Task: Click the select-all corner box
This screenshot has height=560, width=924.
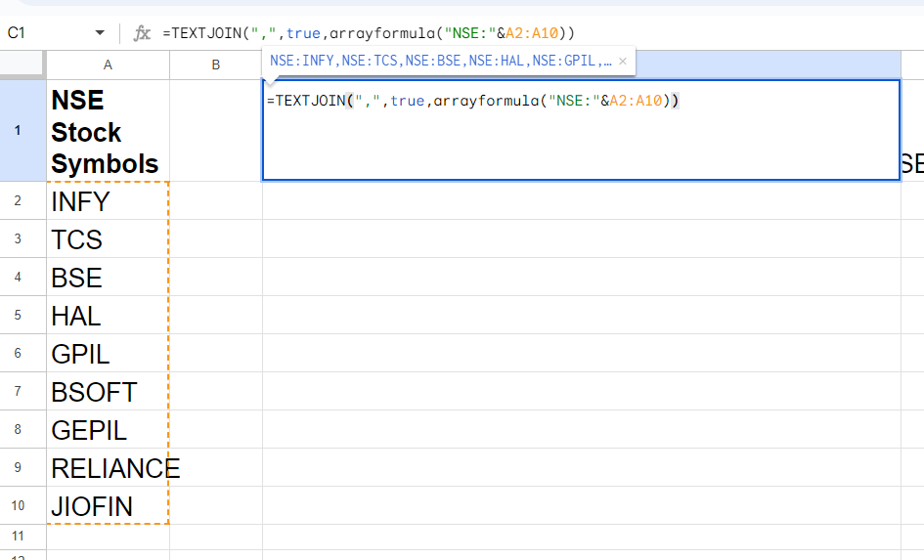Action: [22, 65]
